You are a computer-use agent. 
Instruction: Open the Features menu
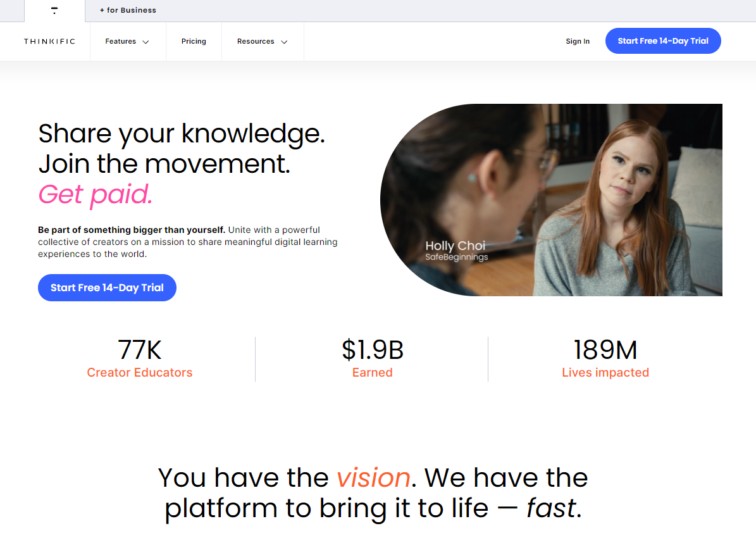tap(128, 42)
